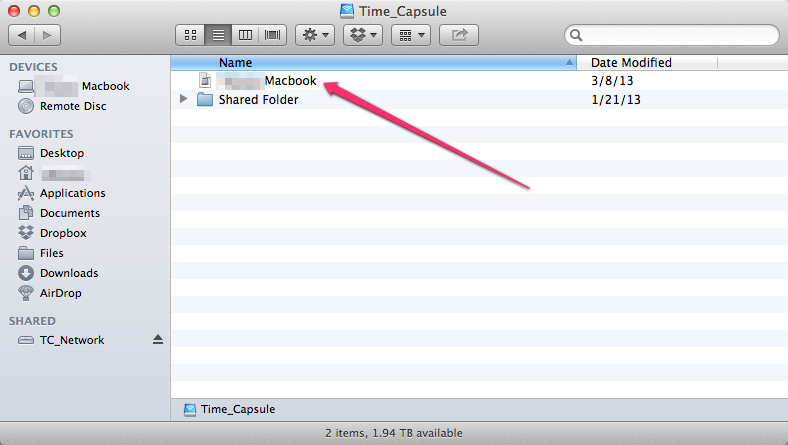Click the Share toolbar button
The width and height of the screenshot is (788, 445).
tap(459, 35)
